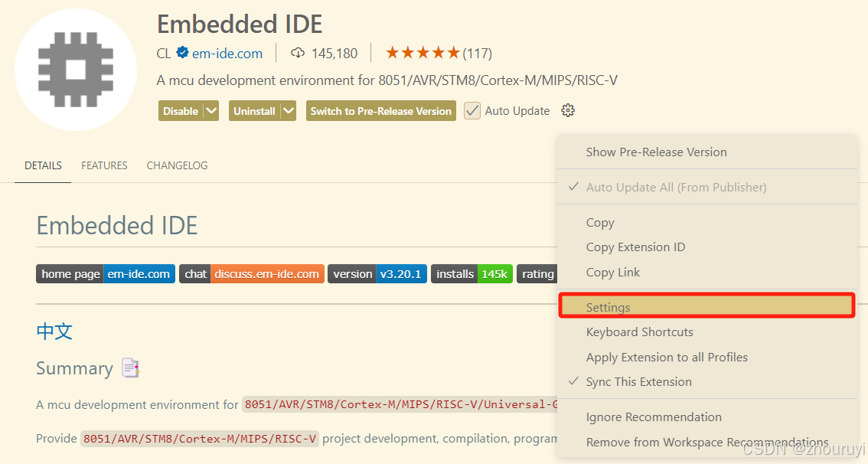Click the chat discuss.em-ide.com badge
This screenshot has height=464, width=868.
coord(252,273)
